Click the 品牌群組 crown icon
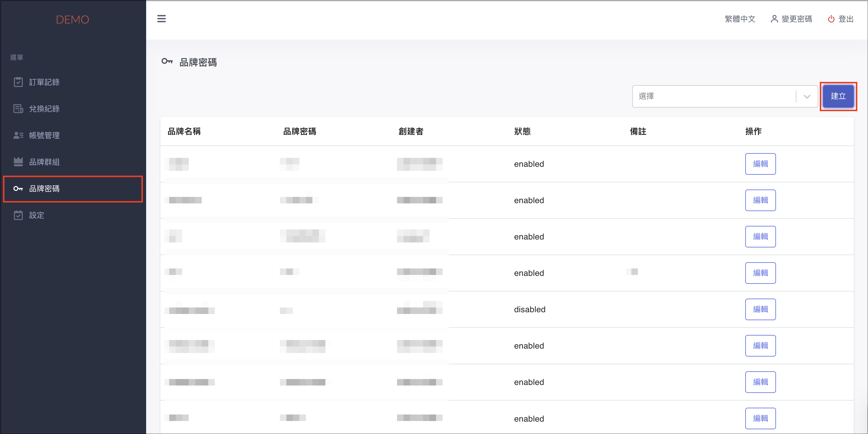The height and width of the screenshot is (434, 868). [18, 162]
